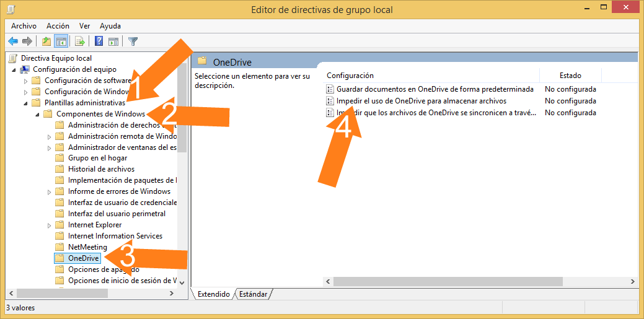Click the Back arrow toolbar icon
The image size is (644, 319).
(13, 42)
